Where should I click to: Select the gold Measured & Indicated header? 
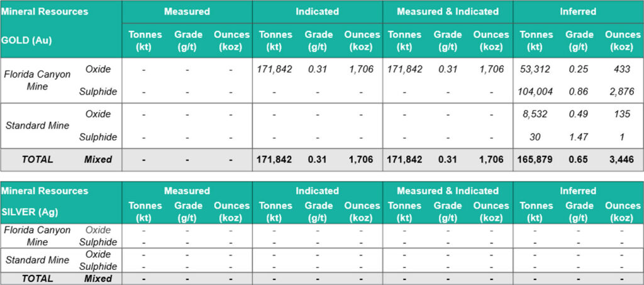(x=448, y=11)
